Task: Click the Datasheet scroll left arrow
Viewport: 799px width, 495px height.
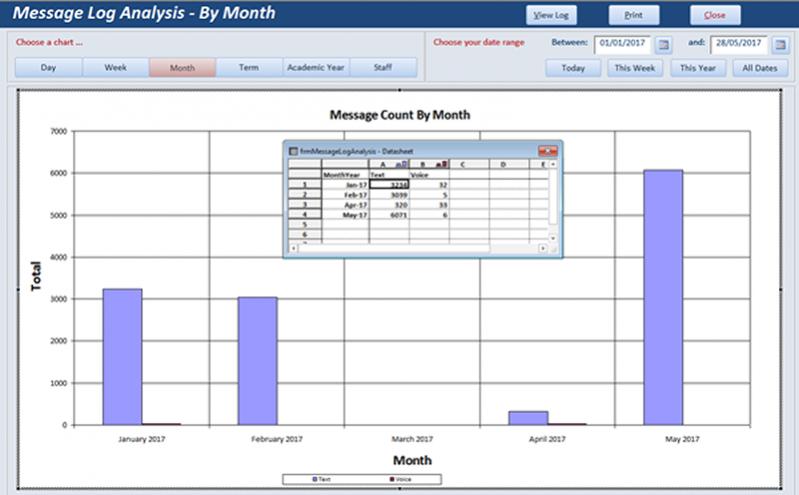Action: click(x=294, y=248)
